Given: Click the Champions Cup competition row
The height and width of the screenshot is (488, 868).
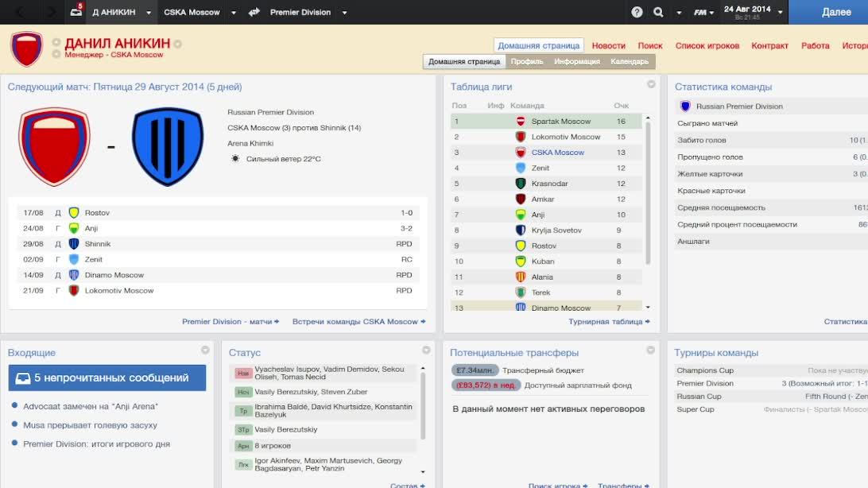Looking at the screenshot, I should [771, 370].
